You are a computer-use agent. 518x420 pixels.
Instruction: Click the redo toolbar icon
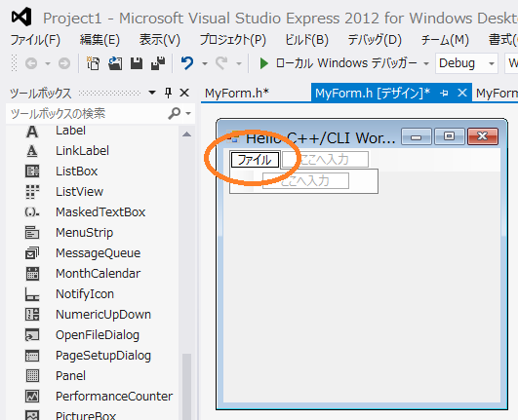(x=221, y=63)
